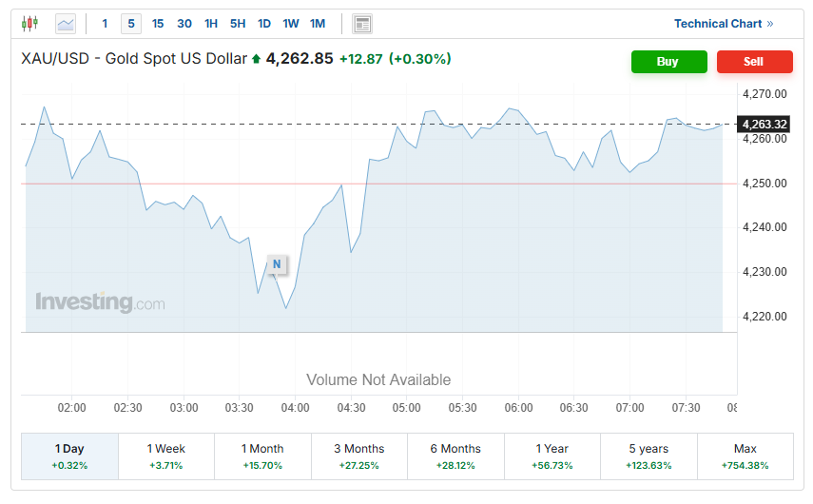813x504 pixels.
Task: Choose the 15-minute interval
Action: [x=158, y=24]
